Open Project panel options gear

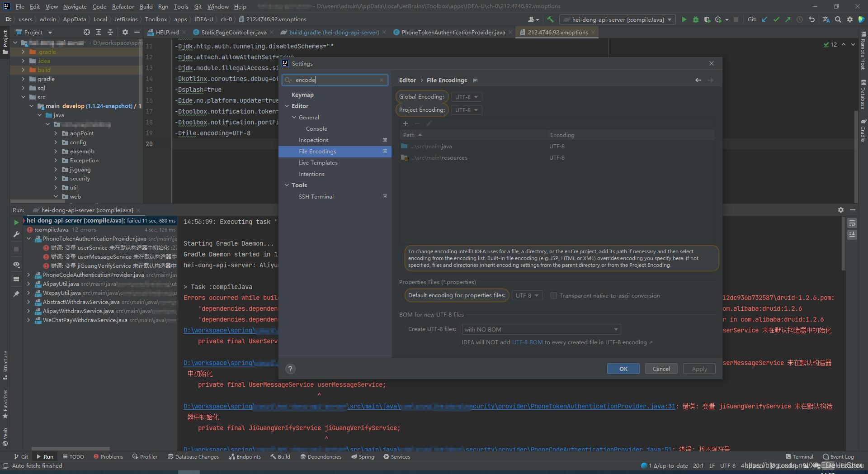pyautogui.click(x=125, y=32)
